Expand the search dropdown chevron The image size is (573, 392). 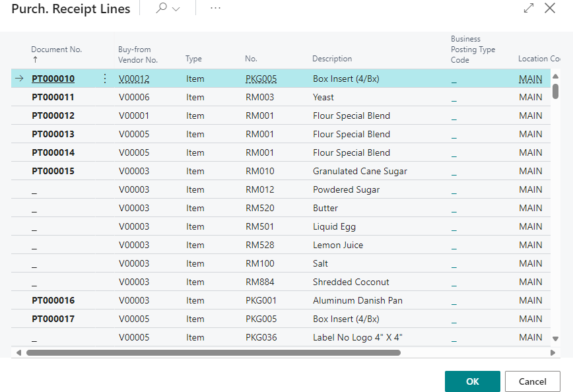[176, 9]
